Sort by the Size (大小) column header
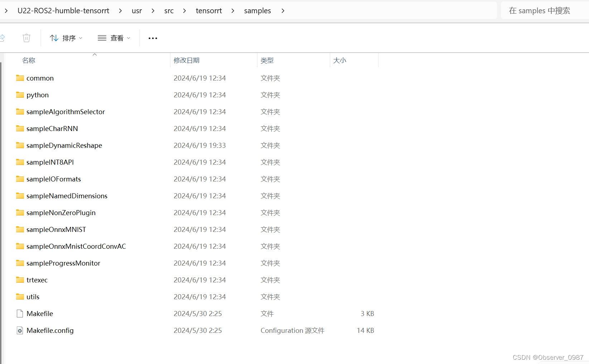 point(340,60)
